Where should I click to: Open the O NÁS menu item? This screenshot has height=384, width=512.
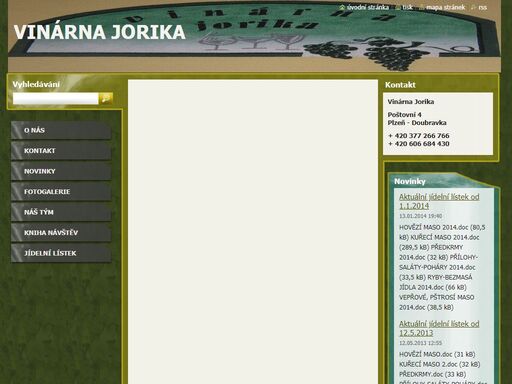coord(61,130)
